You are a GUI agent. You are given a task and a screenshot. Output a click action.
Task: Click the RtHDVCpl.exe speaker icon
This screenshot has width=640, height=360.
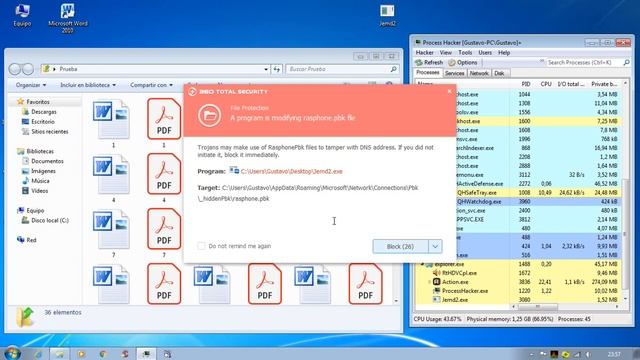point(436,273)
